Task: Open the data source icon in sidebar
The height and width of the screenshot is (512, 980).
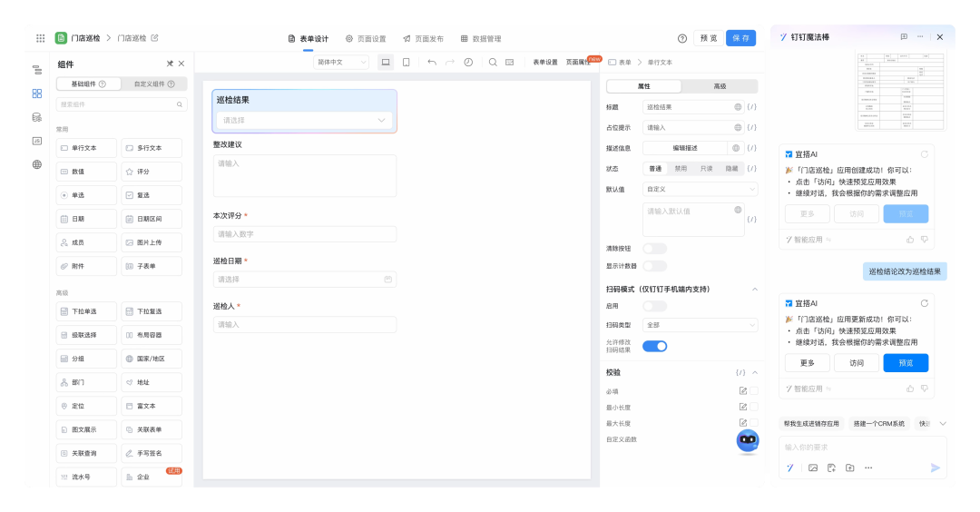Action: (37, 117)
